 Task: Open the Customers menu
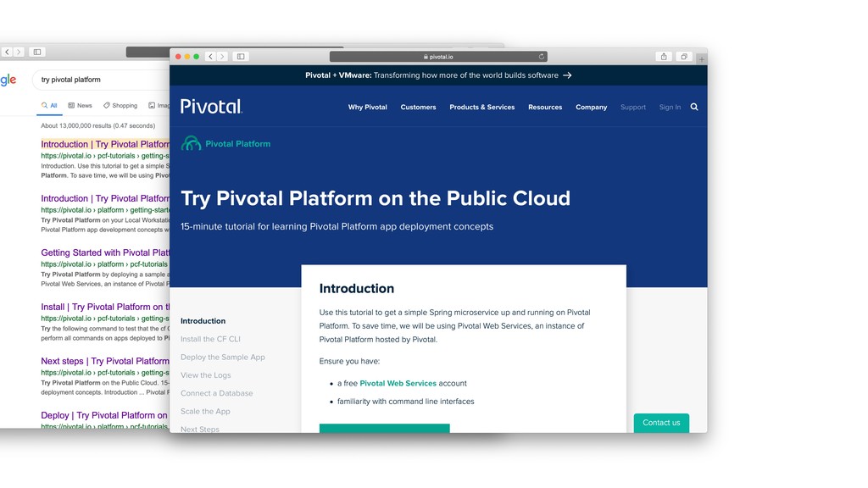418,108
